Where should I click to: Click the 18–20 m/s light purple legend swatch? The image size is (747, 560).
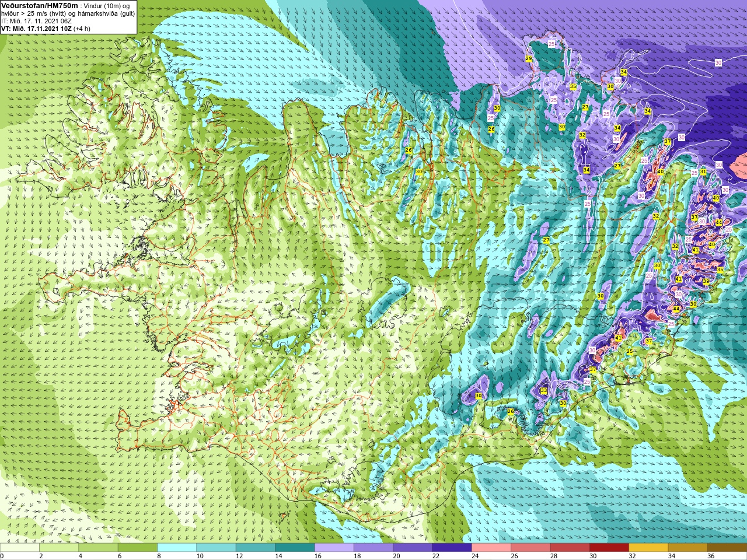[x=373, y=548]
